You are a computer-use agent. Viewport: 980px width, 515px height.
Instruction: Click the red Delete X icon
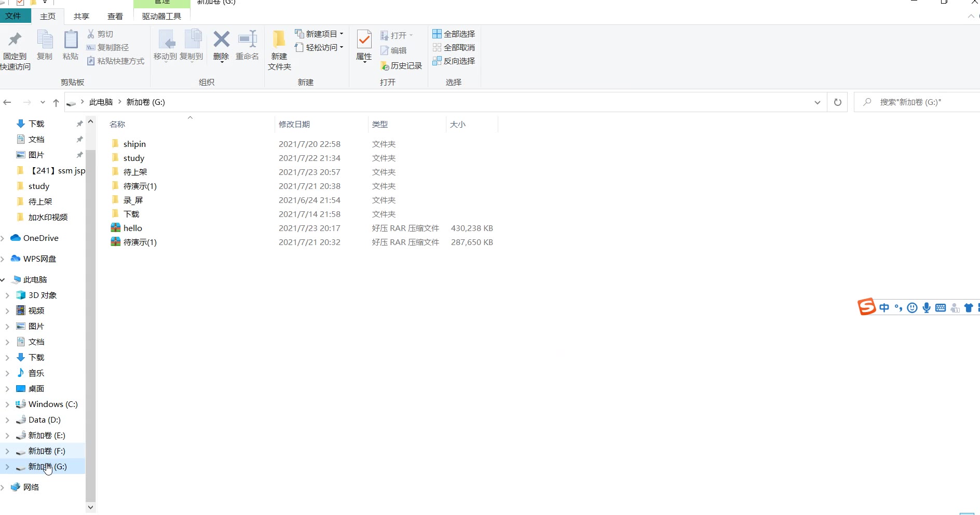point(221,39)
